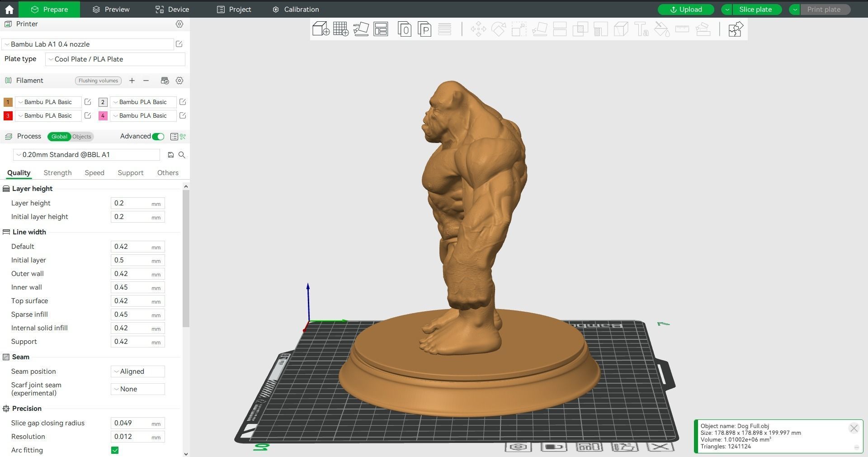Click the Variable layer height icon
Screen dimensions: 868x457
[x=444, y=29]
